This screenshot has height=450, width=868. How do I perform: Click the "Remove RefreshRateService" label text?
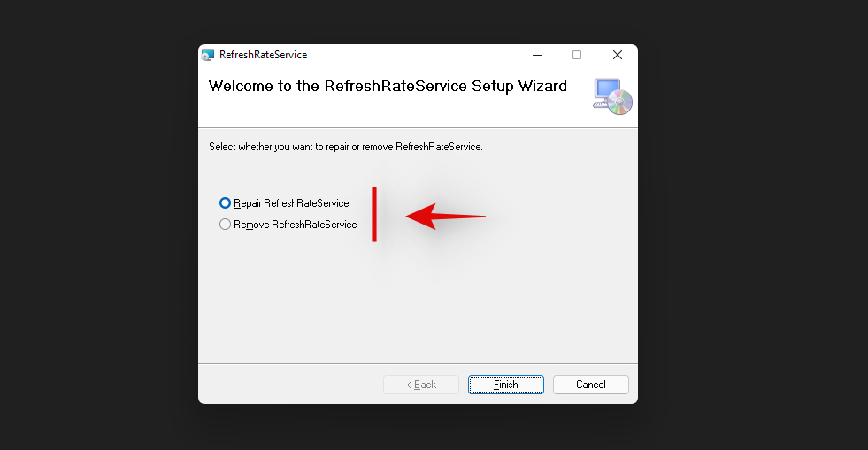[x=296, y=225]
